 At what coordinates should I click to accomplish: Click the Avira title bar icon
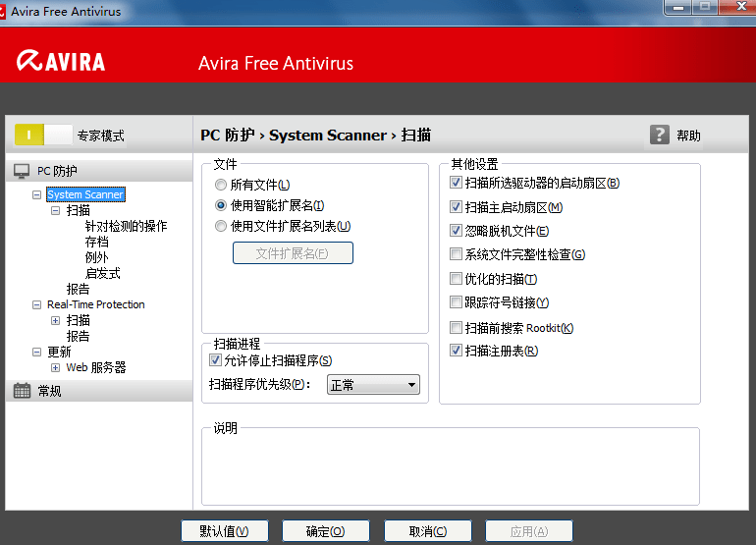pyautogui.click(x=2, y=12)
